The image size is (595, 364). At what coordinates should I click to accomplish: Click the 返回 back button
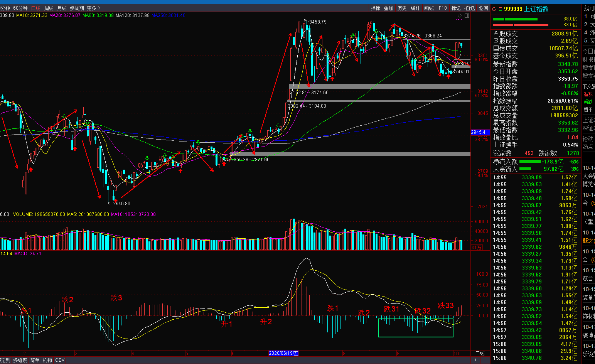pos(483,8)
